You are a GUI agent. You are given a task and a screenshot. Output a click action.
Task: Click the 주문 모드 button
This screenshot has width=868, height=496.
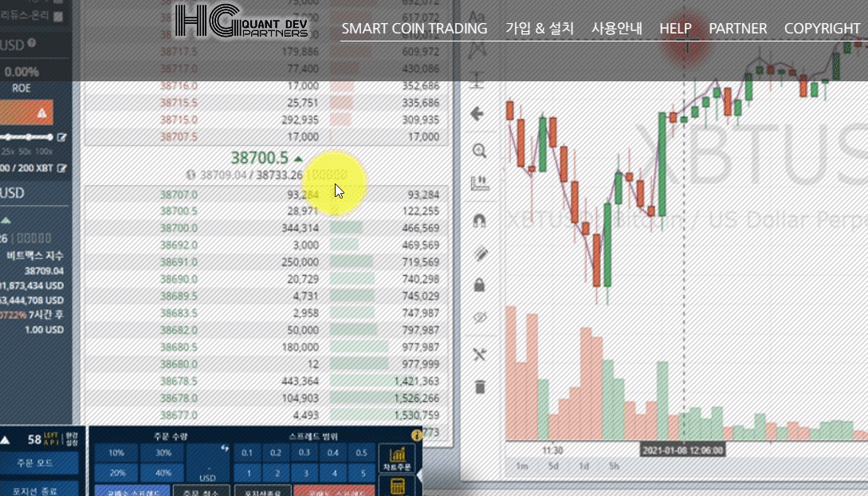(39, 463)
